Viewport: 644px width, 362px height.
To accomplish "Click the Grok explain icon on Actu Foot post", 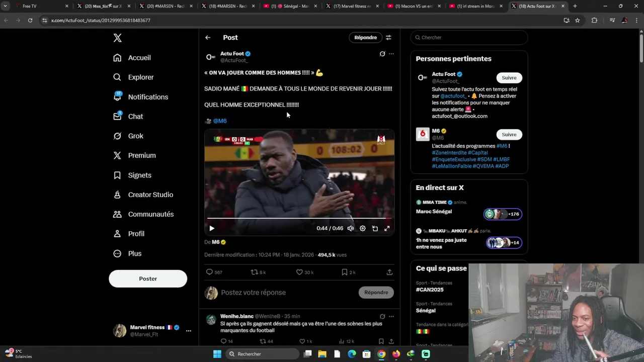I will pos(382,54).
